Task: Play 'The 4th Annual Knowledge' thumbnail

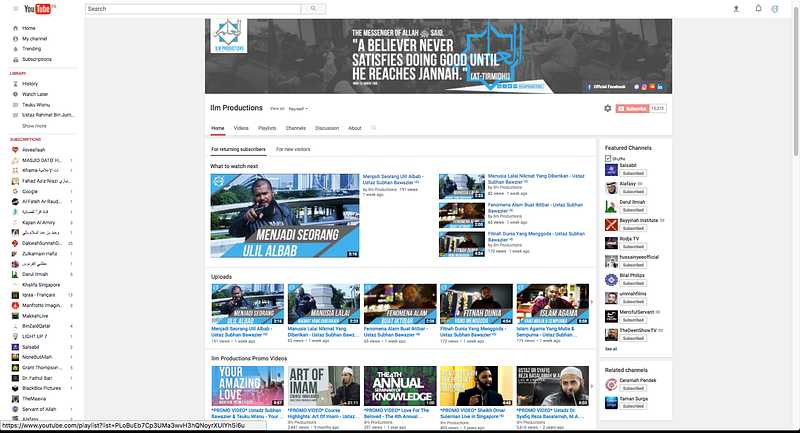Action: [x=400, y=386]
